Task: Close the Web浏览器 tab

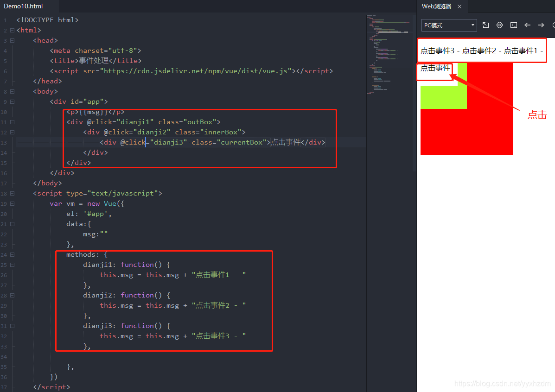Action: click(x=459, y=6)
